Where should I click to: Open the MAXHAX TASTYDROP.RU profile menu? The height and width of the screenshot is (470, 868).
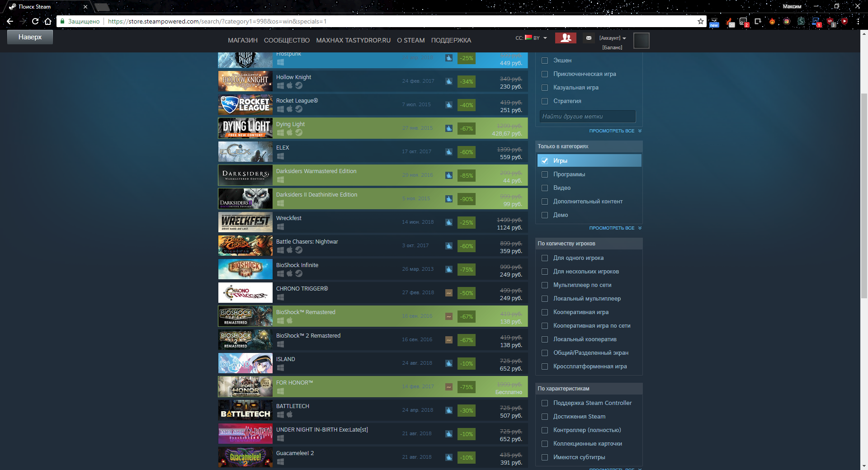(353, 40)
